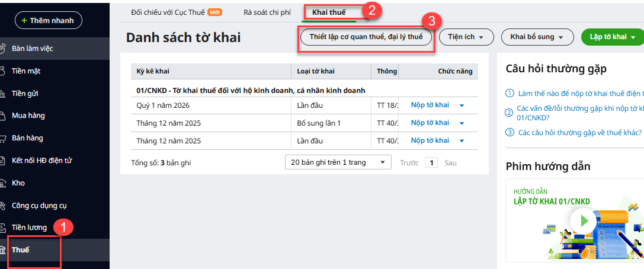The image size is (644, 269).
Task: Open Kho sidebar section
Action: 18,183
